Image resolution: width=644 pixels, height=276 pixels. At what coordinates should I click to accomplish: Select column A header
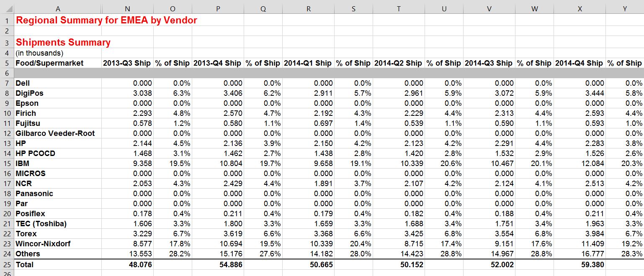click(57, 8)
